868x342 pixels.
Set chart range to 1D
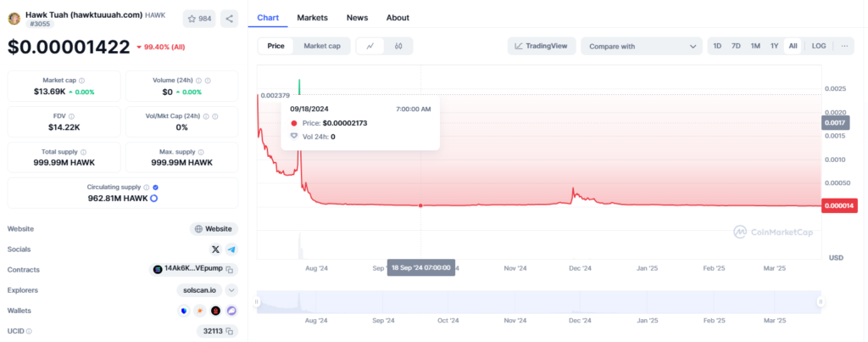click(717, 46)
